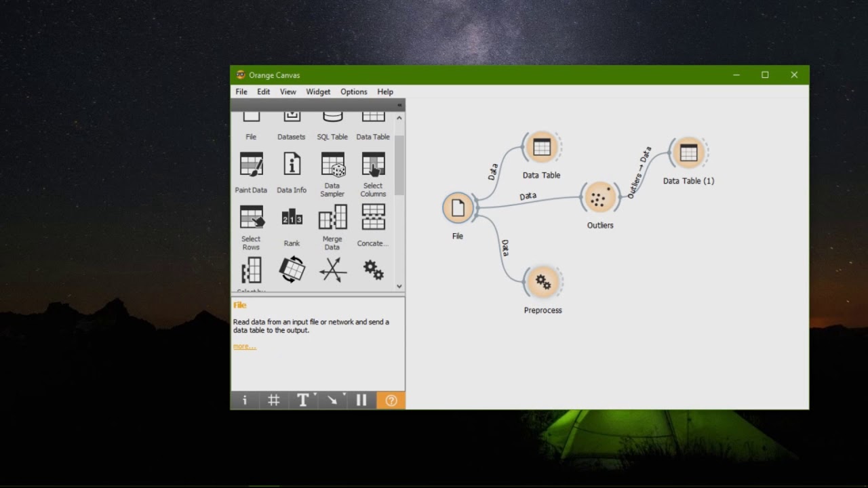Open the Help menu
Image resolution: width=868 pixels, height=488 pixels.
coord(385,91)
